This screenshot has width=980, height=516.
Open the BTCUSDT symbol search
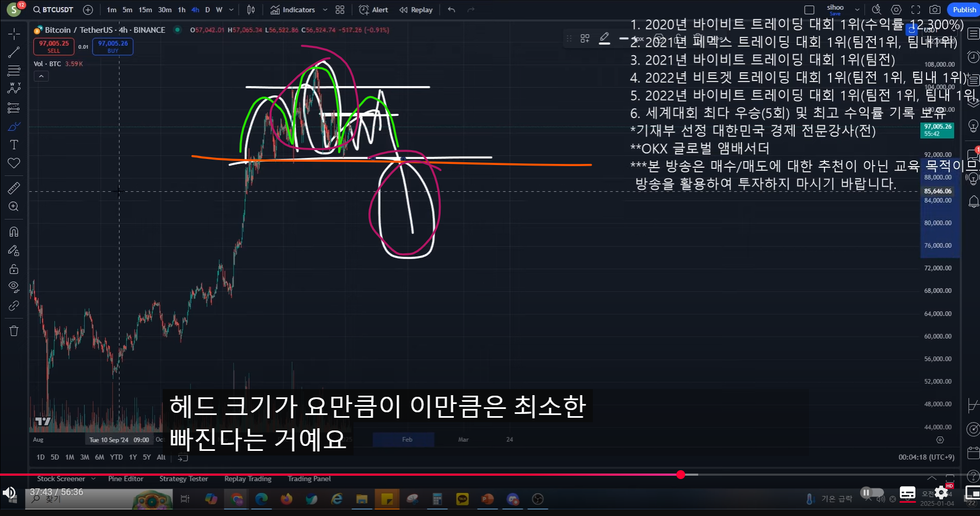53,10
